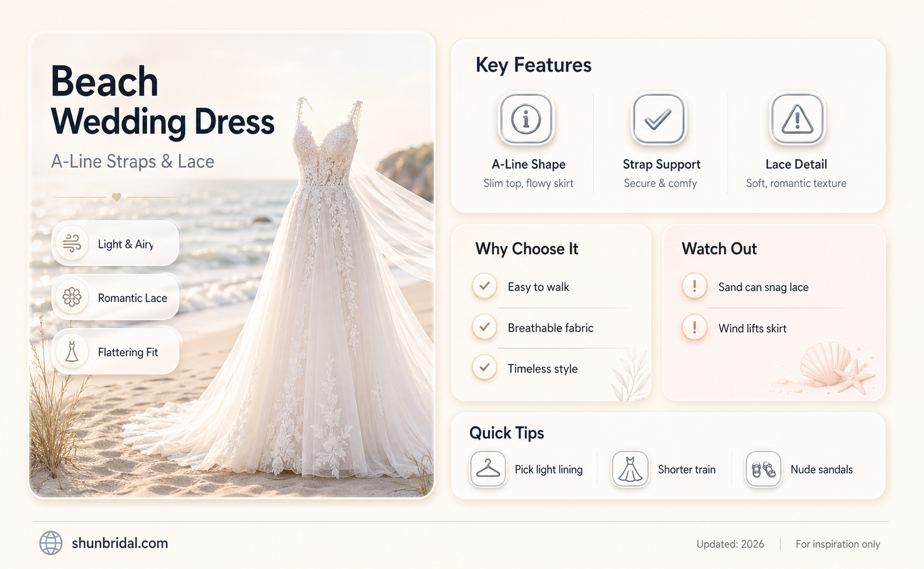
Task: Click the exclamation icon beside Wind lifts skirt
Action: (x=695, y=327)
